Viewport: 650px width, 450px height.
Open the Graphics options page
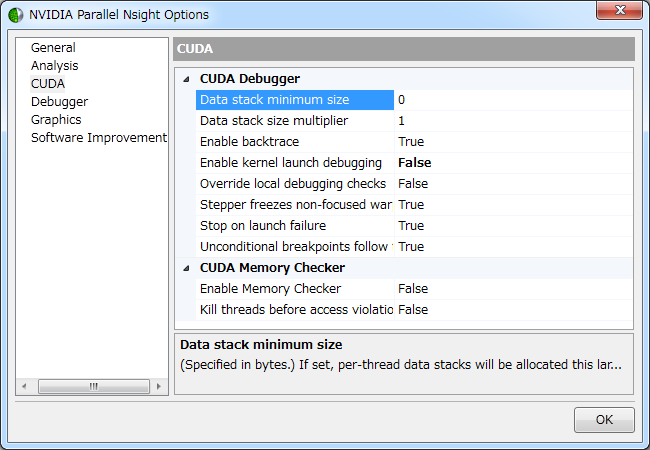tap(56, 120)
